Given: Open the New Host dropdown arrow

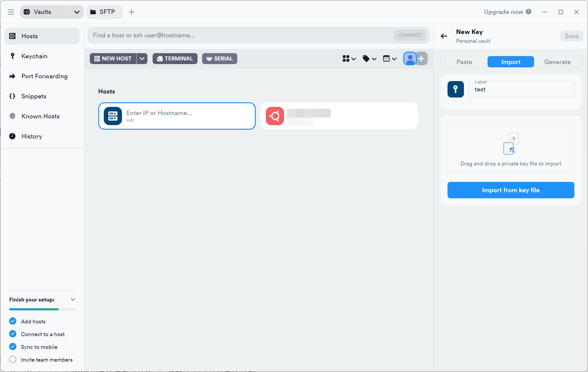Looking at the screenshot, I should pyautogui.click(x=142, y=59).
